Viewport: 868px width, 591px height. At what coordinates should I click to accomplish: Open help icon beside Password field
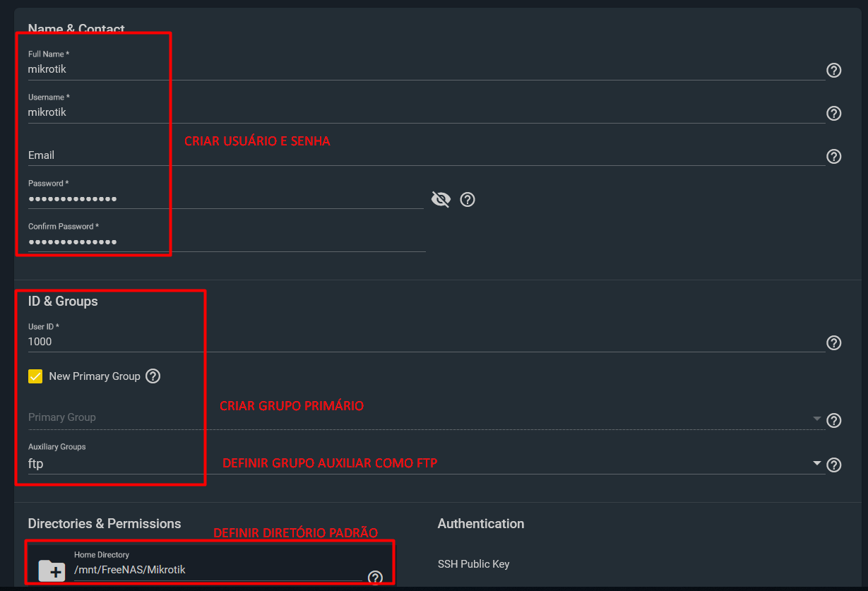467,199
